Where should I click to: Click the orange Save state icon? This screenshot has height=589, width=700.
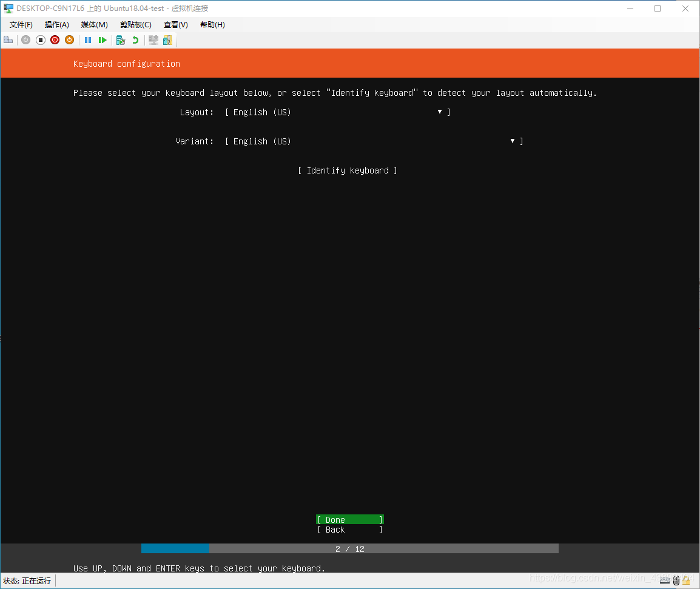69,40
